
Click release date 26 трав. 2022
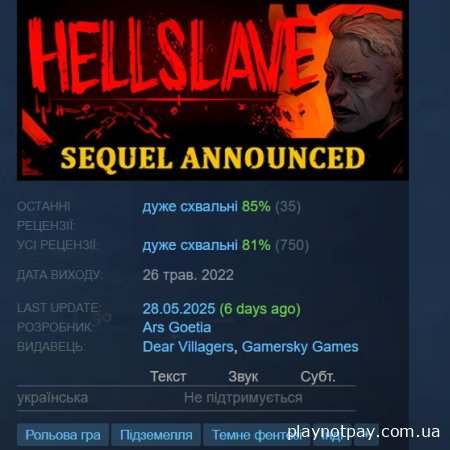[188, 275]
